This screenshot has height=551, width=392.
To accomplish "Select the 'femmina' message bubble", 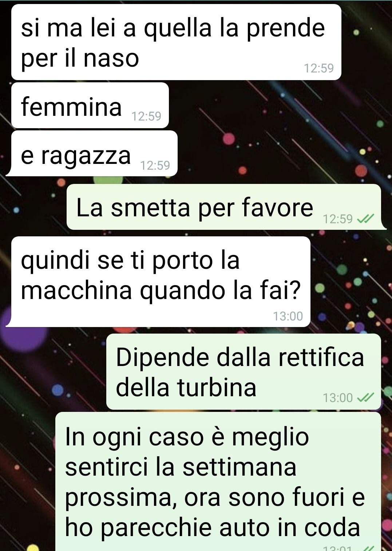I will click(90, 105).
